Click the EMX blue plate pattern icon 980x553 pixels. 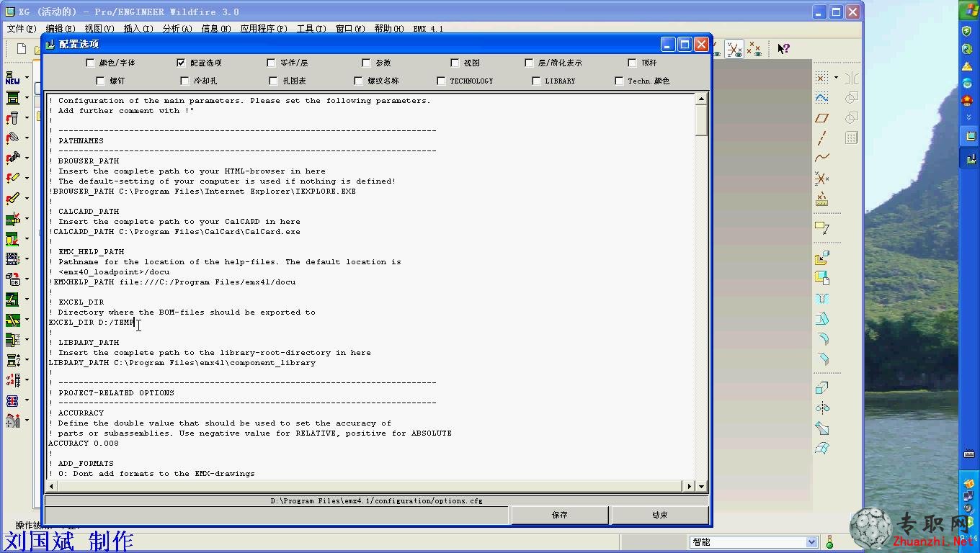(12, 400)
